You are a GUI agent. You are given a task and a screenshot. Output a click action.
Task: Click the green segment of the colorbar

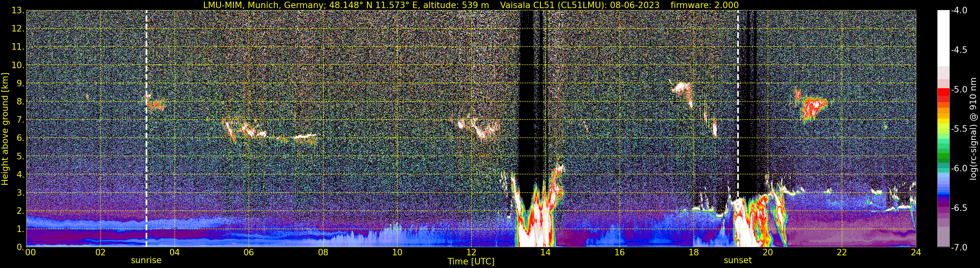pos(943,156)
